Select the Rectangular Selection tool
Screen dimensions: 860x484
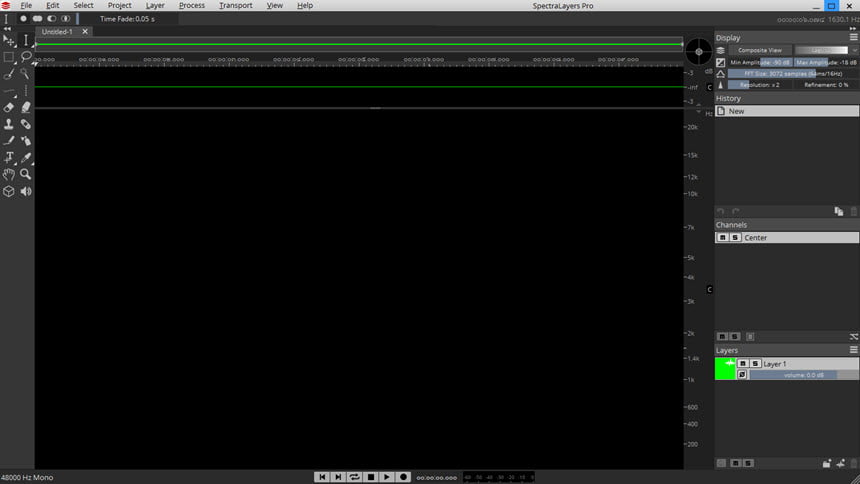click(9, 57)
